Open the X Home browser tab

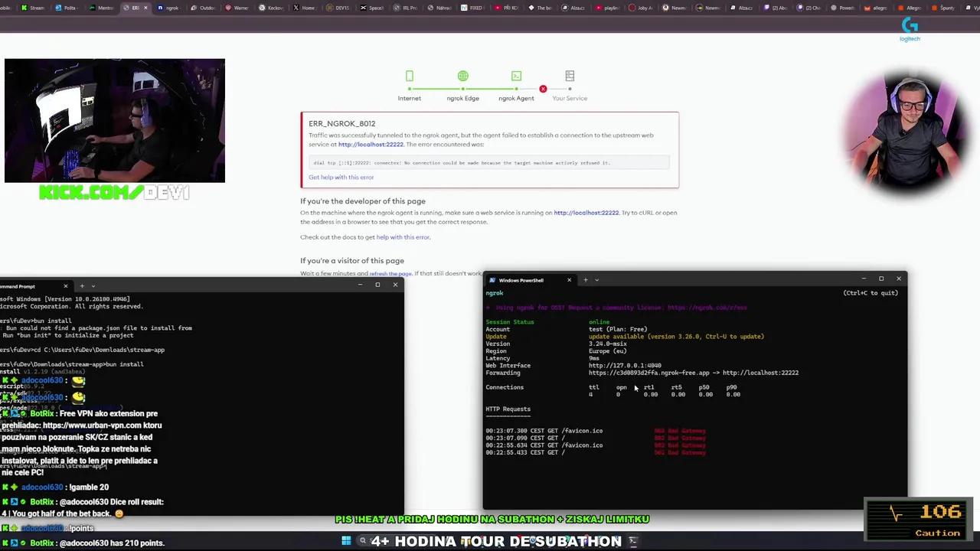tap(305, 8)
